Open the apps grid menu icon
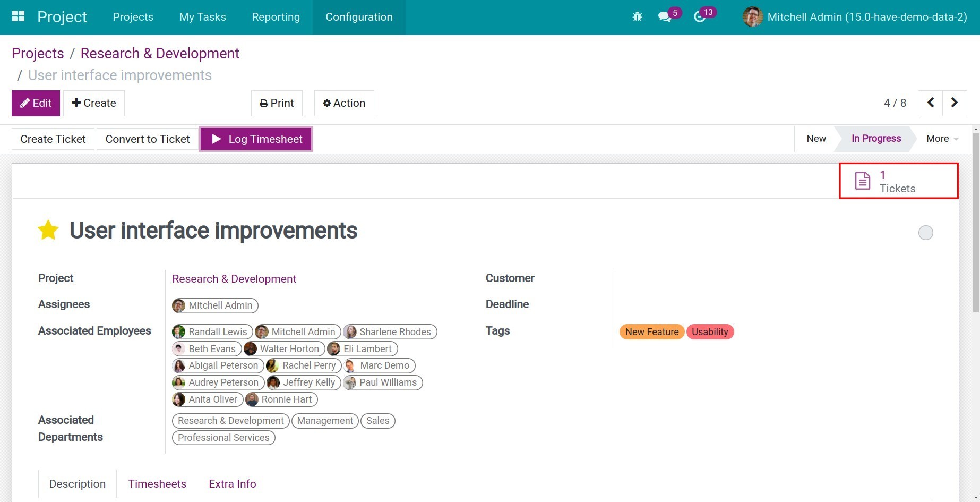 click(x=18, y=16)
